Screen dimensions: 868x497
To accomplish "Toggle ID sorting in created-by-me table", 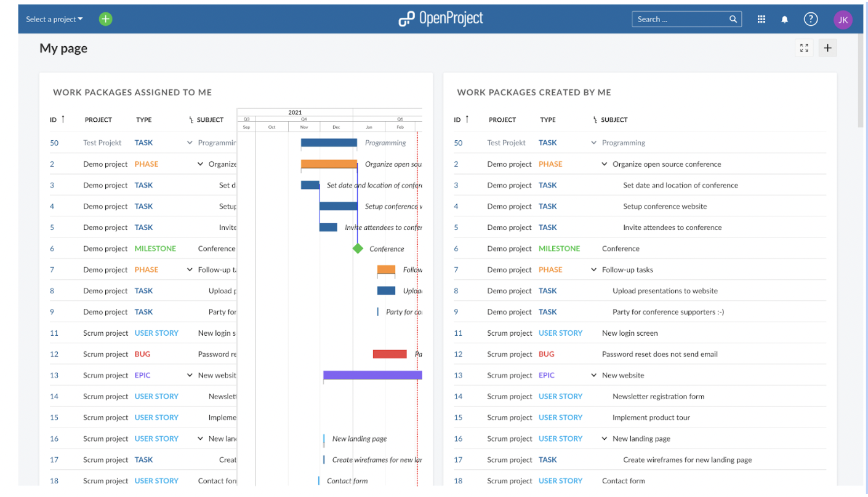I will click(464, 119).
